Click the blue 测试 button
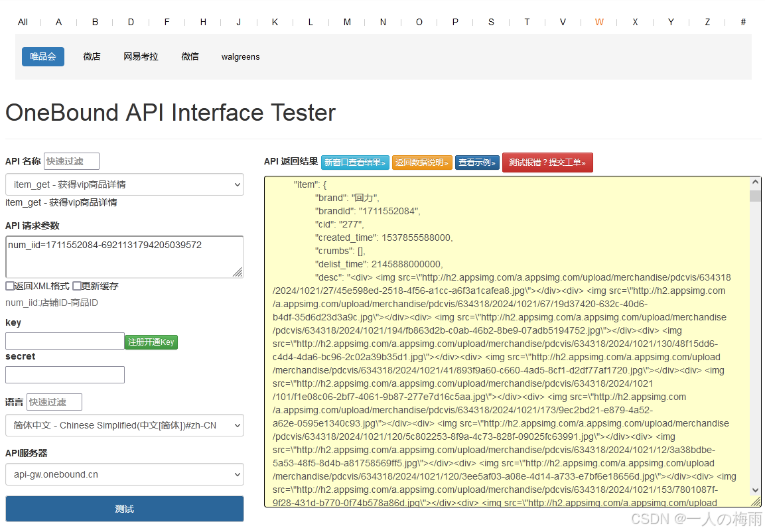 (125, 509)
